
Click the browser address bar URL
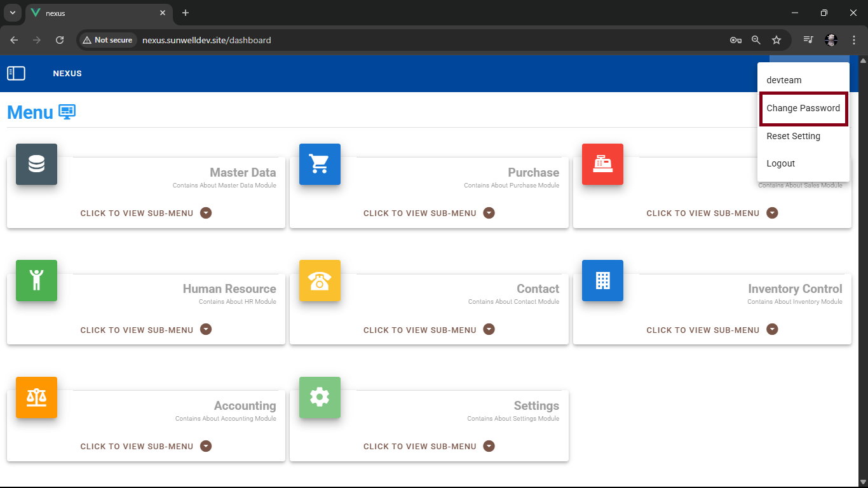207,40
